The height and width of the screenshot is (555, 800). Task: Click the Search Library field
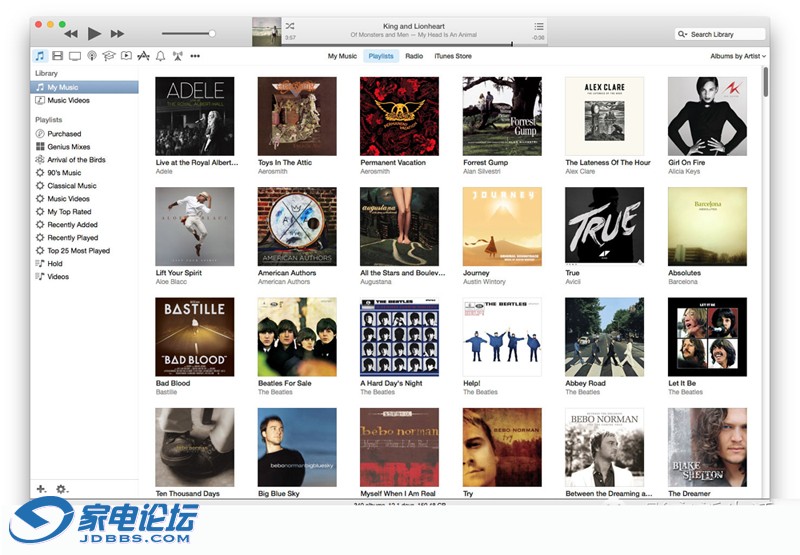pyautogui.click(x=720, y=34)
